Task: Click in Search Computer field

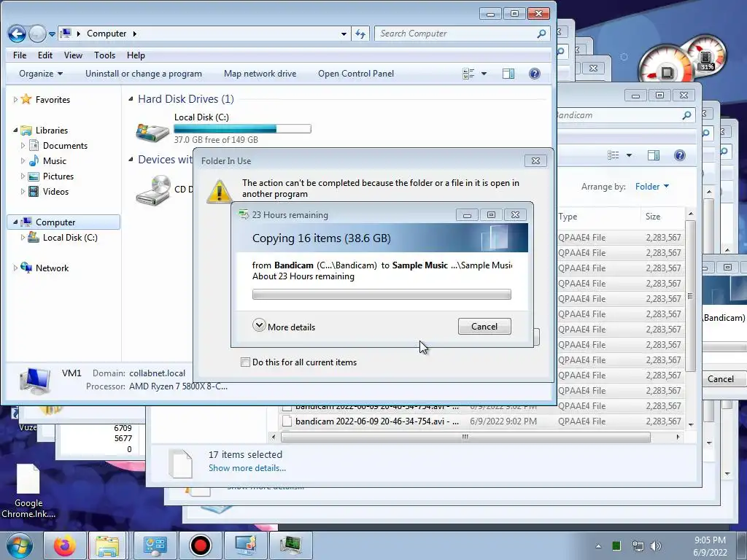Action: [x=455, y=34]
